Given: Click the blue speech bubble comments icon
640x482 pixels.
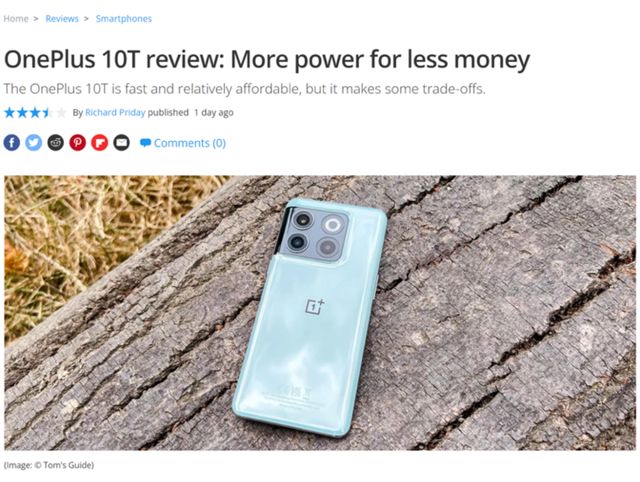Looking at the screenshot, I should (145, 143).
